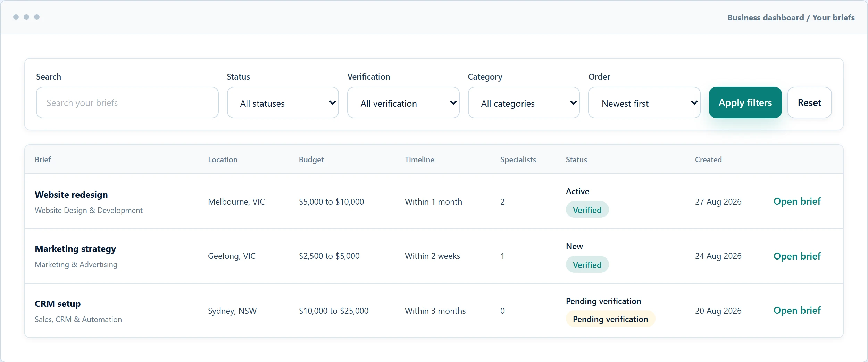Click the Verified badge in the Marketing strategy row
Image resolution: width=868 pixels, height=362 pixels.
coord(587,265)
